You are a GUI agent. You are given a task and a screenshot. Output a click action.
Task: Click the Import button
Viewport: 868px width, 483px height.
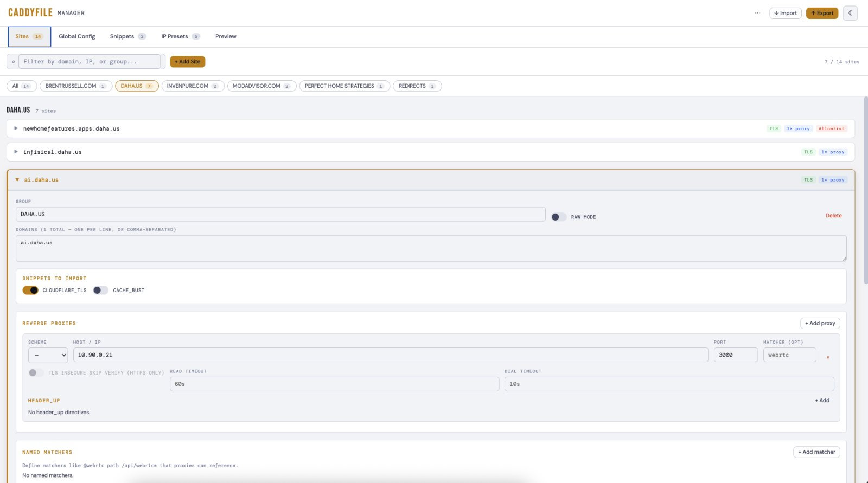click(785, 13)
